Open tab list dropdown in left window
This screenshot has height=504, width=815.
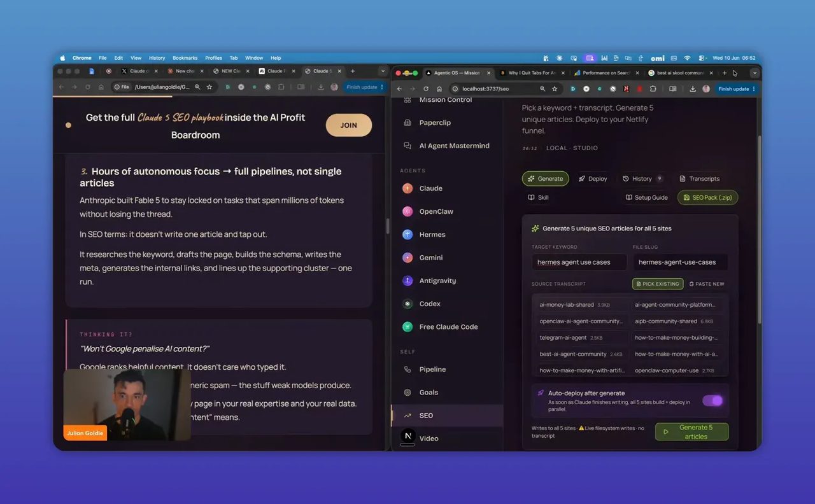(x=382, y=71)
